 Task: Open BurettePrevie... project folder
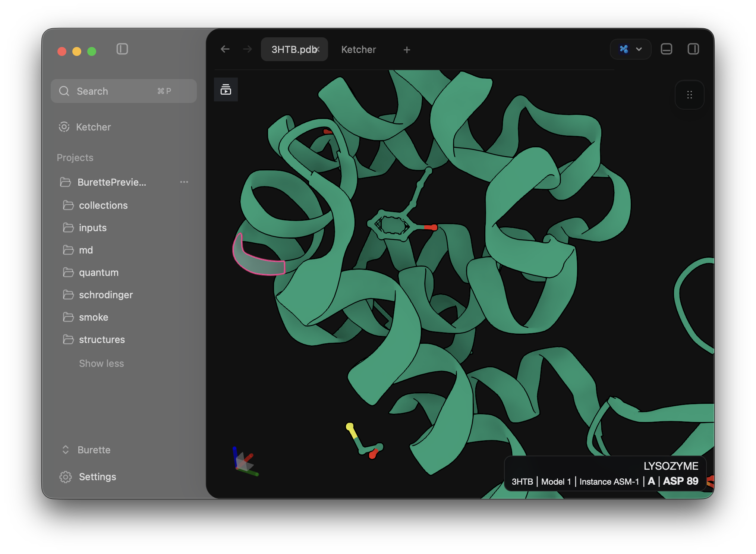pyautogui.click(x=111, y=182)
